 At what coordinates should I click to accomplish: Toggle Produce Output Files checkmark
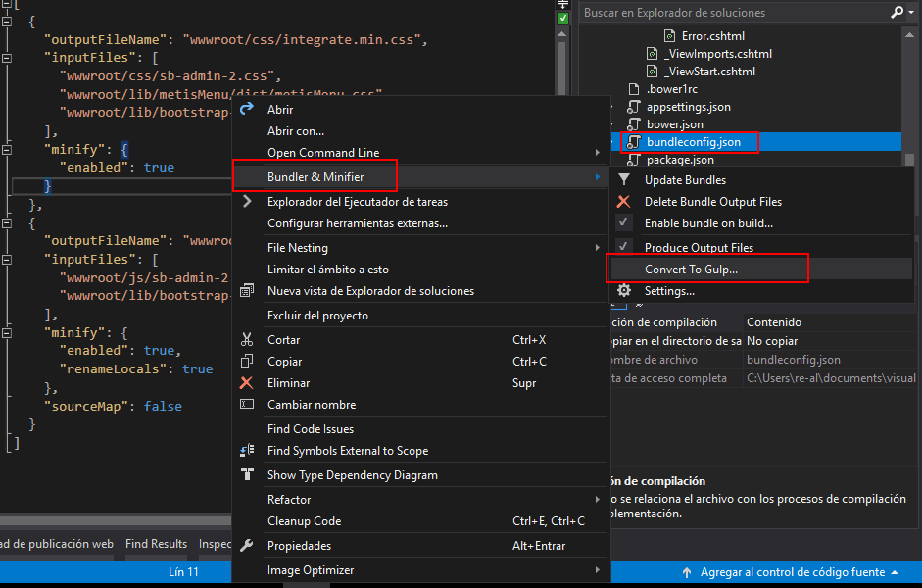coord(623,246)
